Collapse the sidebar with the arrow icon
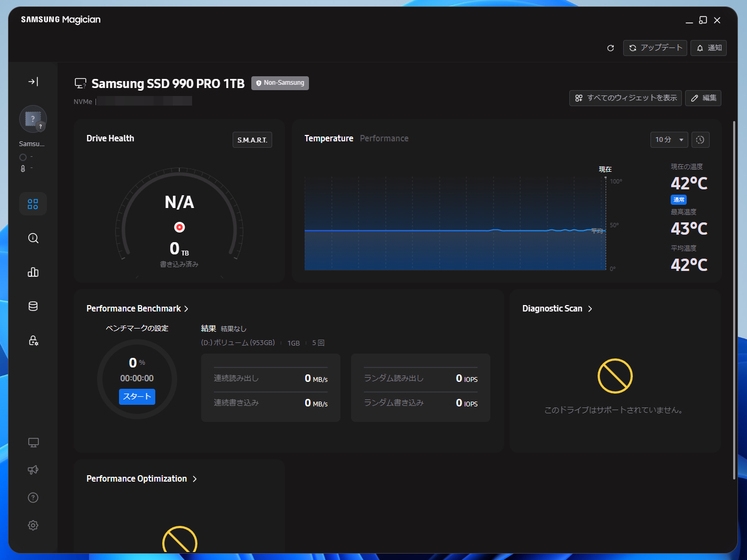Image resolution: width=747 pixels, height=560 pixels. [x=33, y=82]
